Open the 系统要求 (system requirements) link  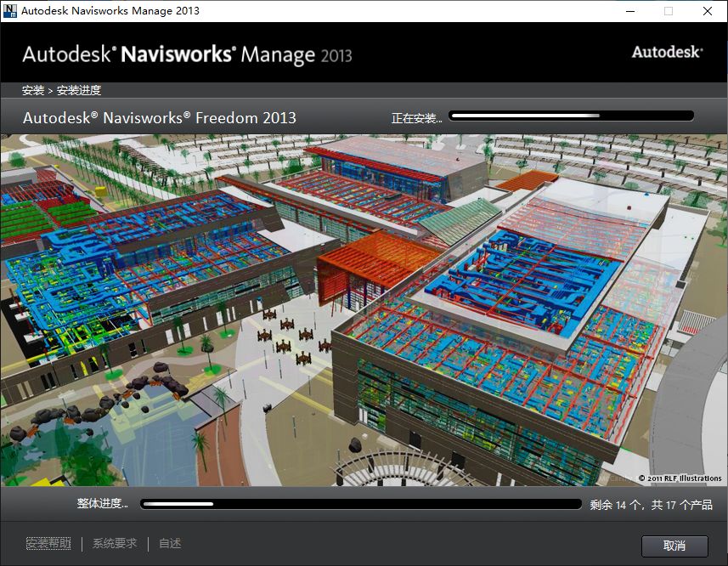(114, 543)
